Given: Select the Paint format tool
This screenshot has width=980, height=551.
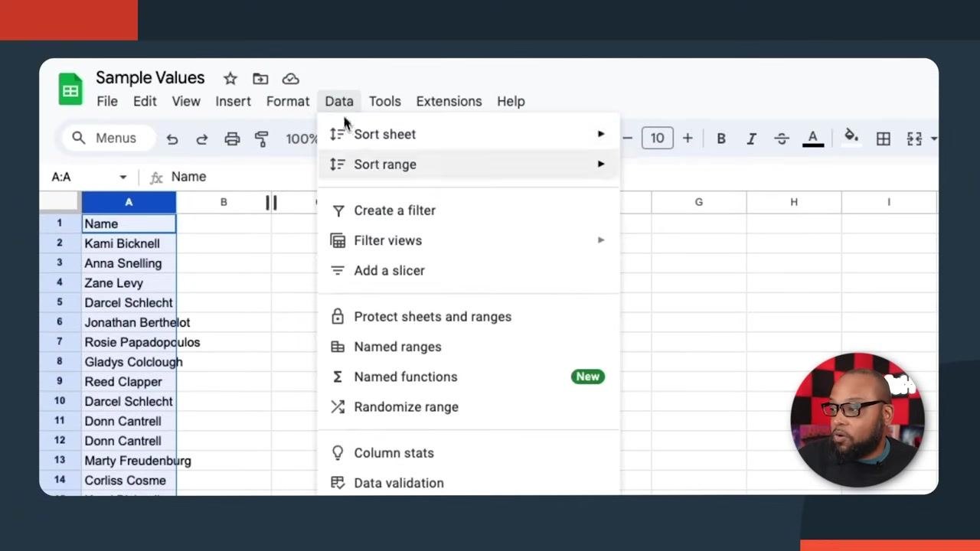Looking at the screenshot, I should pos(262,139).
